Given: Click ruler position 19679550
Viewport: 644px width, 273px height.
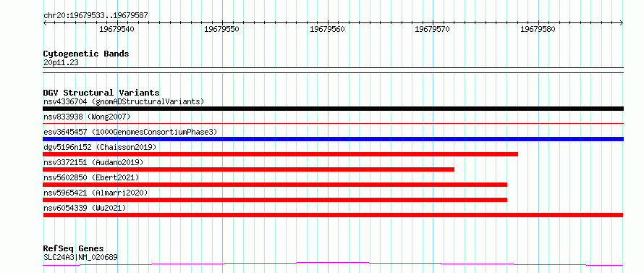Looking at the screenshot, I should (x=221, y=29).
